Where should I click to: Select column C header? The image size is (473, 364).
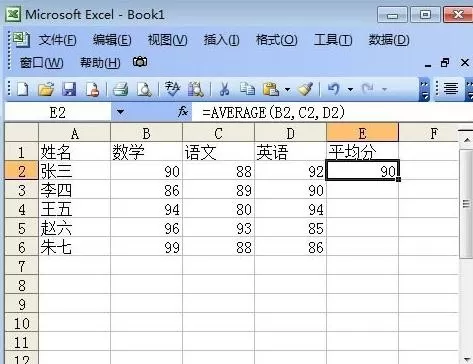(x=219, y=133)
